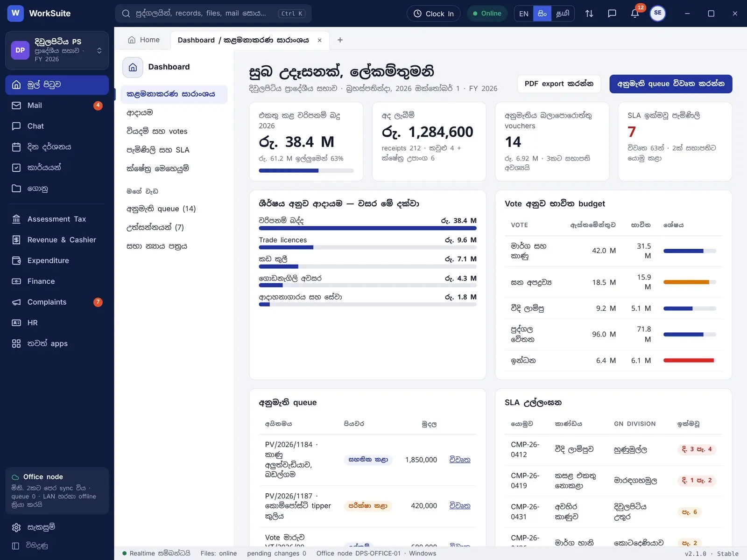Add a new tab with plus button

click(x=340, y=40)
